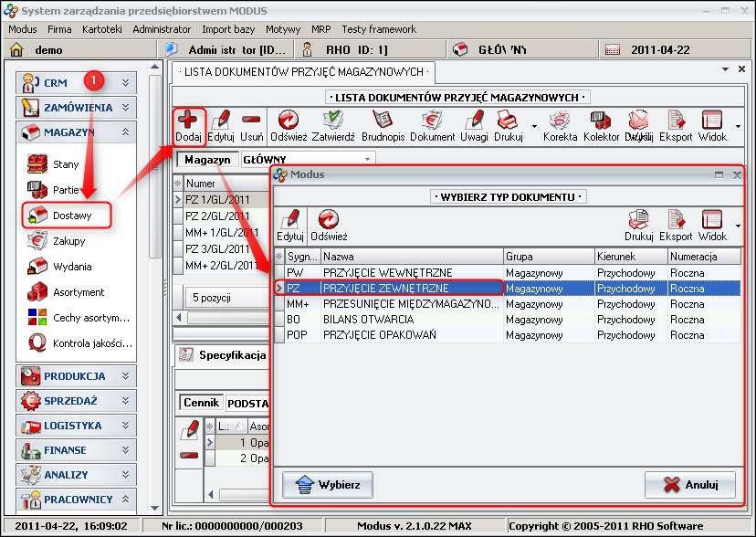Click the Dodaj (add) toolbar icon
756x537 pixels.
(x=188, y=124)
